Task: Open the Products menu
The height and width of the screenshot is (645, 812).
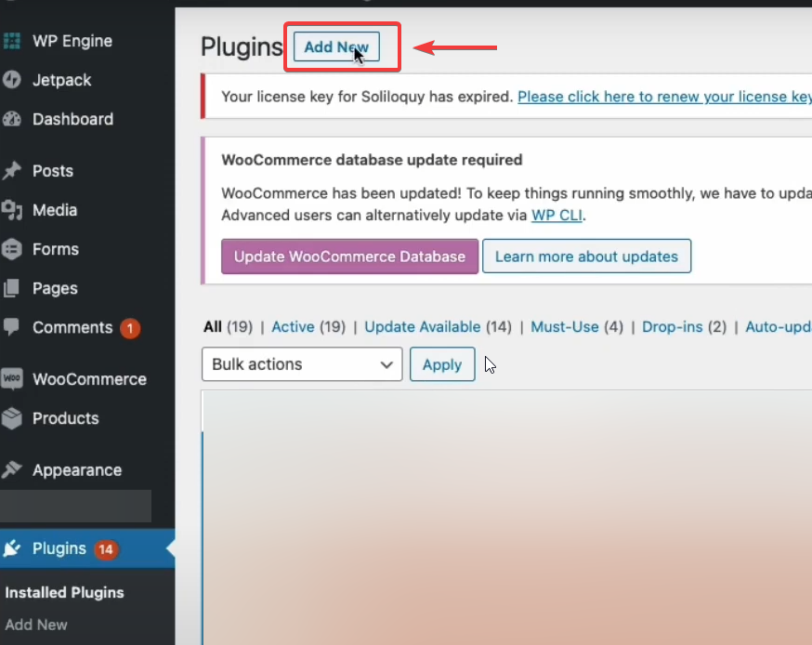Action: click(x=65, y=418)
